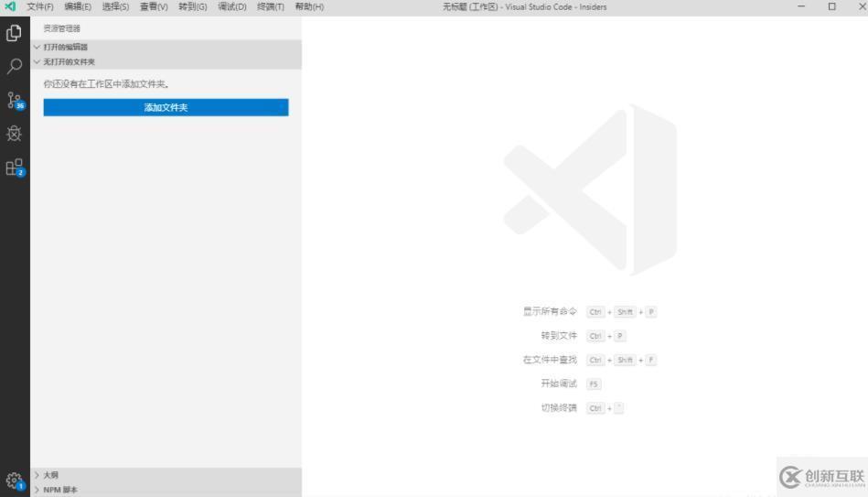Image resolution: width=868 pixels, height=497 pixels.
Task: Open the Debug view bug icon
Action: pos(14,134)
